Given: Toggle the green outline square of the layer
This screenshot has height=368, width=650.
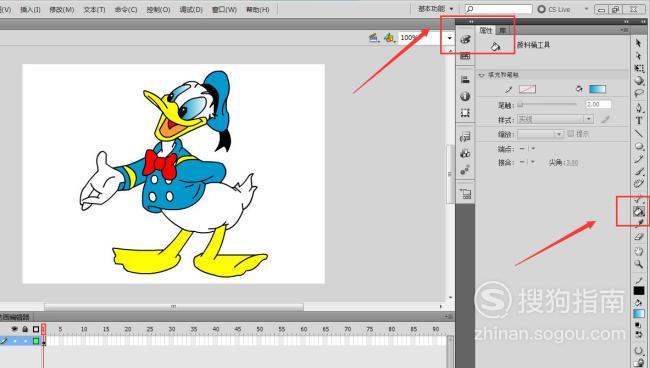Looking at the screenshot, I should 36,341.
